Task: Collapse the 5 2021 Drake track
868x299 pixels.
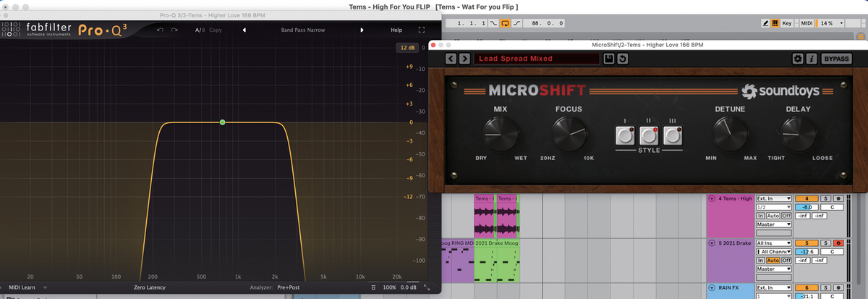Action: [x=712, y=243]
